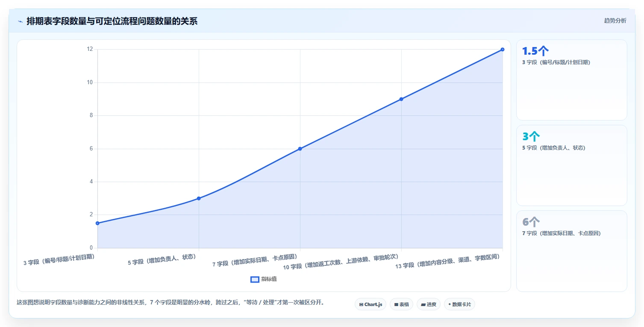Click the description text beginning 这张图想说明字段数量

coord(171,302)
